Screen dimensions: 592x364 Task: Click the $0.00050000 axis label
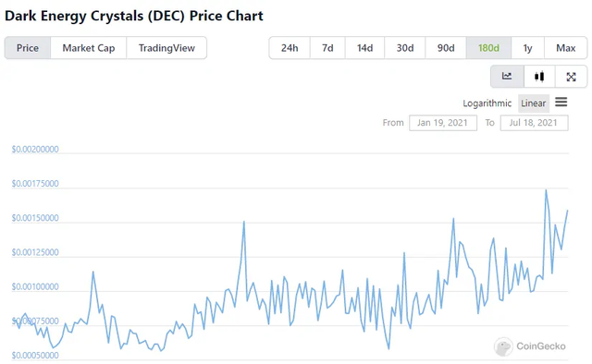click(x=35, y=356)
